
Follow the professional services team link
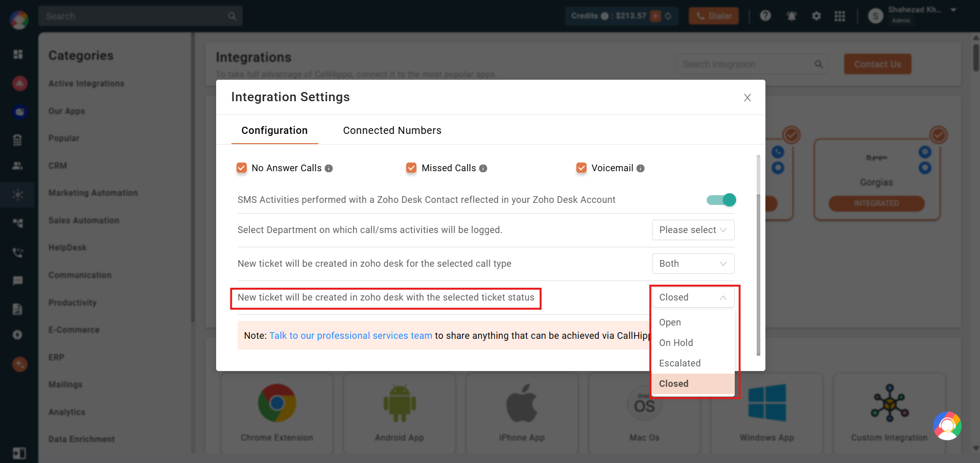click(x=351, y=336)
